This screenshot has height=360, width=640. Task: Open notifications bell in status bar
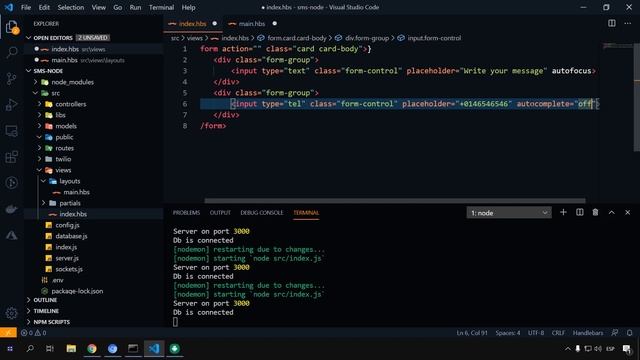tap(629, 333)
